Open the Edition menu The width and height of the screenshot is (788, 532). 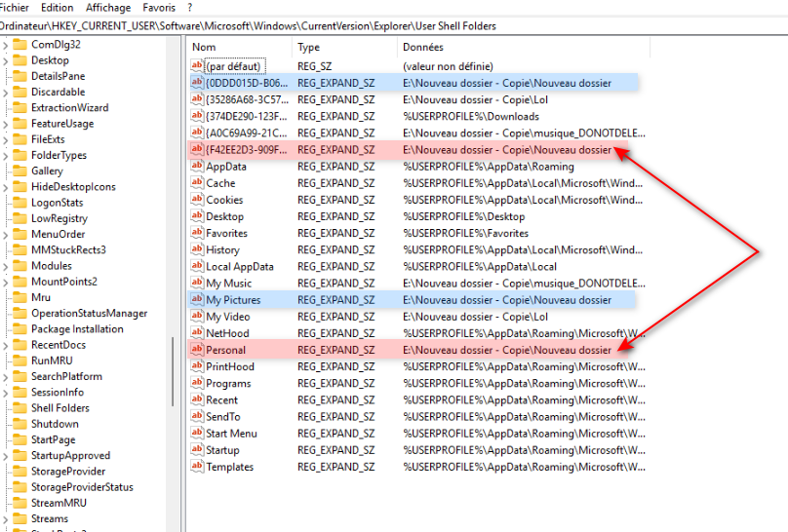tap(57, 8)
